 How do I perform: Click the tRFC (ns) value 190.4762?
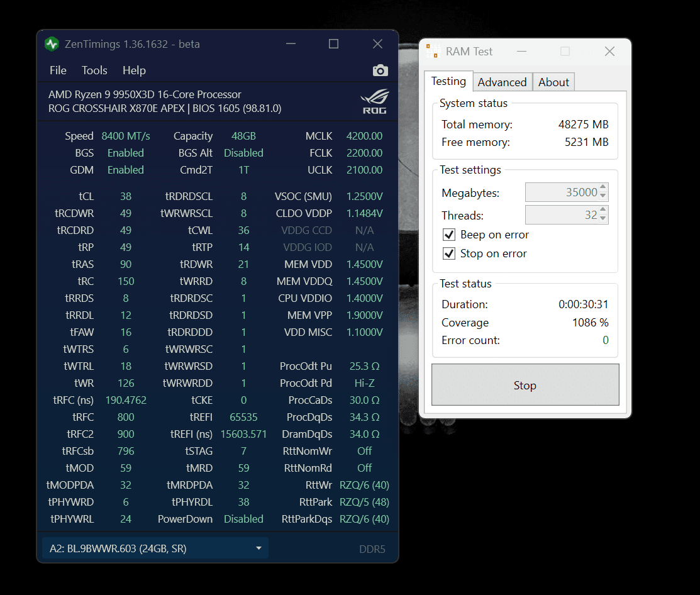(x=126, y=400)
